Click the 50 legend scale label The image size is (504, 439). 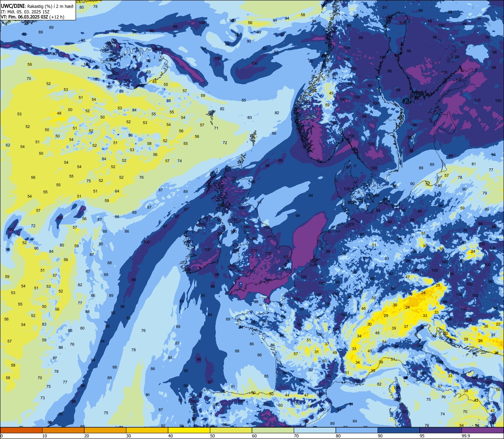pyautogui.click(x=213, y=436)
